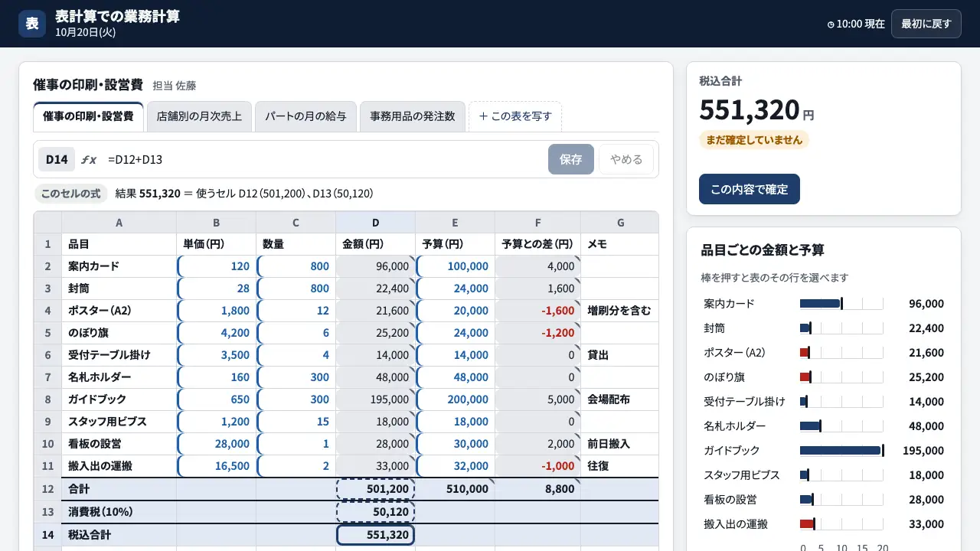Click the やめる button
Viewport: 980px width, 551px height.
tap(626, 159)
